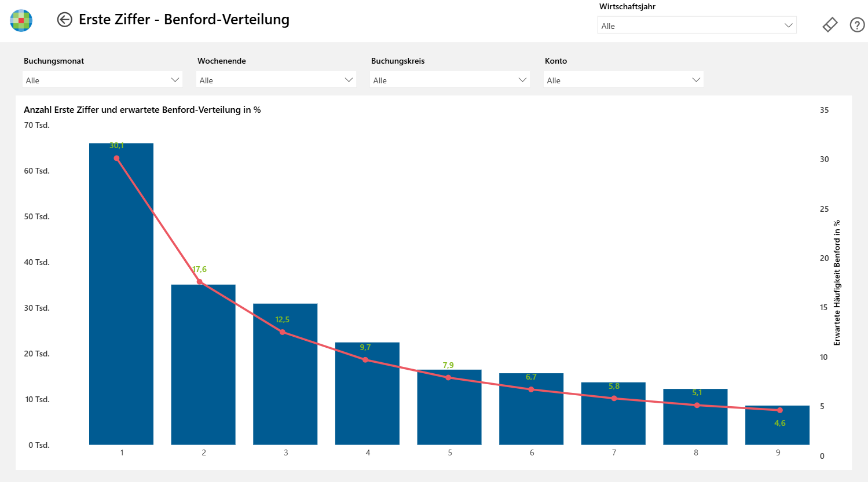Click the 'Konto' filter label
The image size is (868, 482).
[x=556, y=61]
